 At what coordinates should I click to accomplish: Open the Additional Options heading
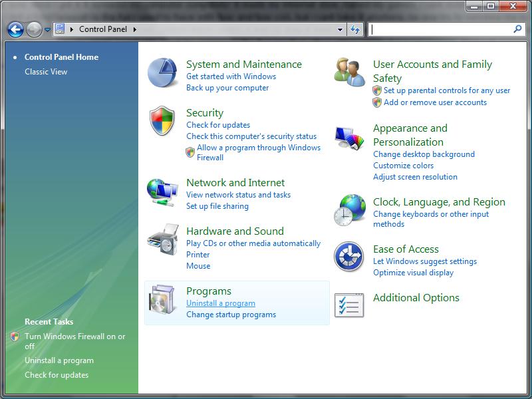416,297
